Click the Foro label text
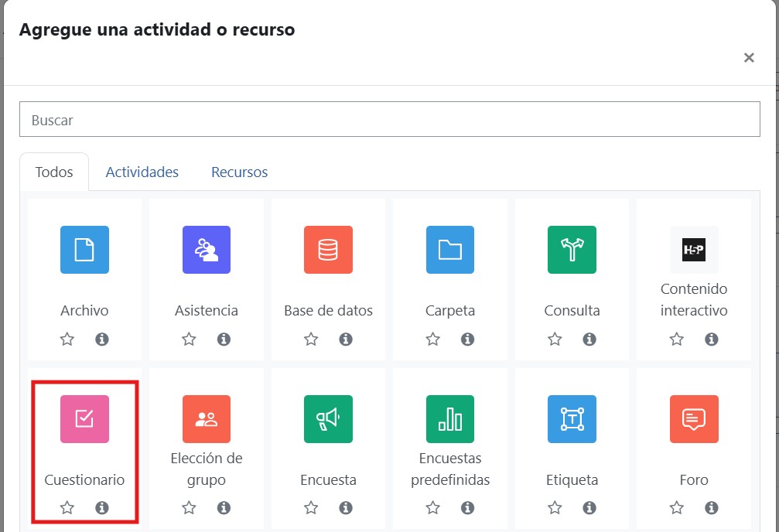Viewport: 779px width, 532px height. pyautogui.click(x=694, y=480)
